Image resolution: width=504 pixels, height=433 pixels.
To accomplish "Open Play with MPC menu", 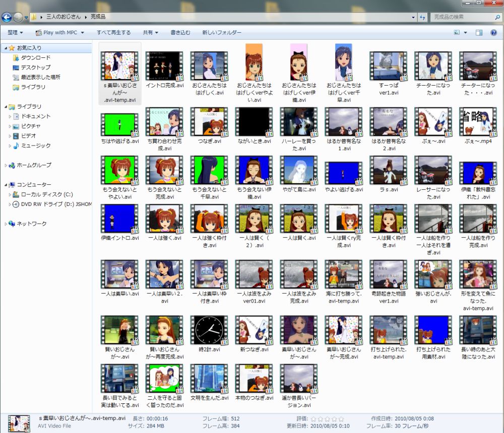I will (x=60, y=32).
